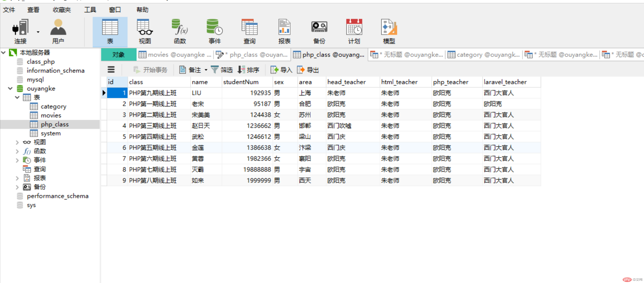Image resolution: width=644 pixels, height=283 pixels.
Task: Switch to the movies @ouyangke tab
Action: [x=175, y=54]
